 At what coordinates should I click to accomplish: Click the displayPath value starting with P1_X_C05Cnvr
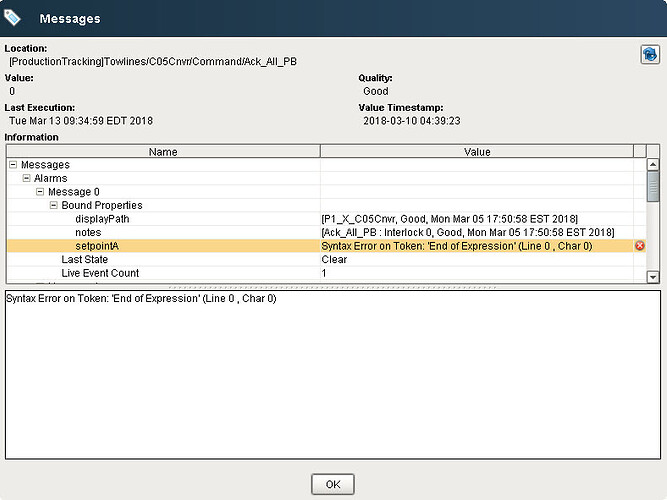450,219
